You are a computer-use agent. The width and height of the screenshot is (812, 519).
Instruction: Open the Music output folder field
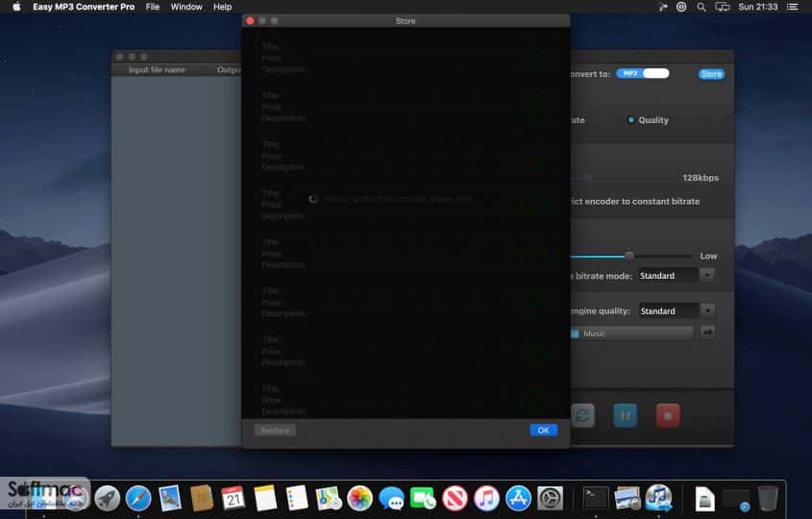pos(631,334)
